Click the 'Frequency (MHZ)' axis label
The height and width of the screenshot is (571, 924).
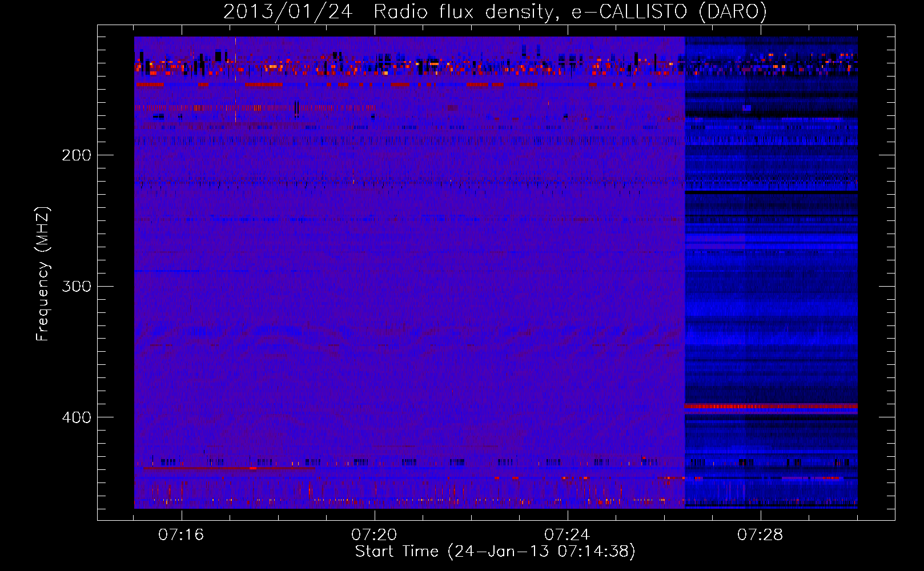coord(43,274)
